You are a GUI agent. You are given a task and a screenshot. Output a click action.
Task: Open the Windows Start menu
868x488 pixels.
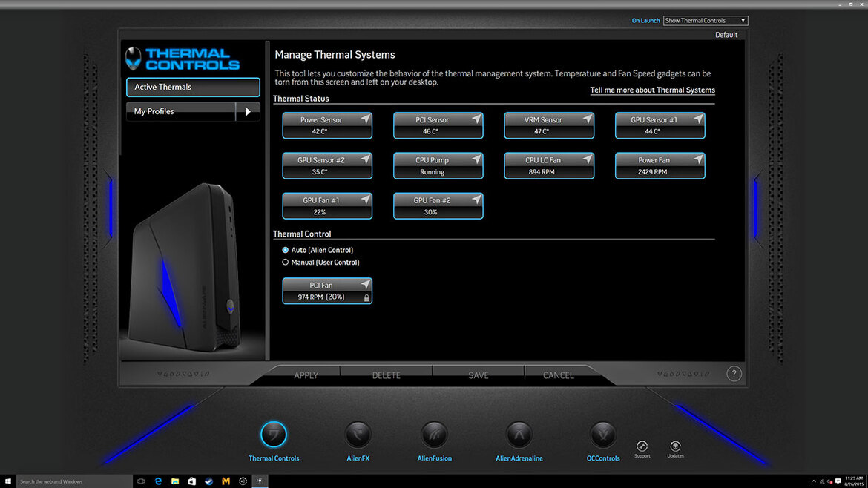(x=7, y=481)
